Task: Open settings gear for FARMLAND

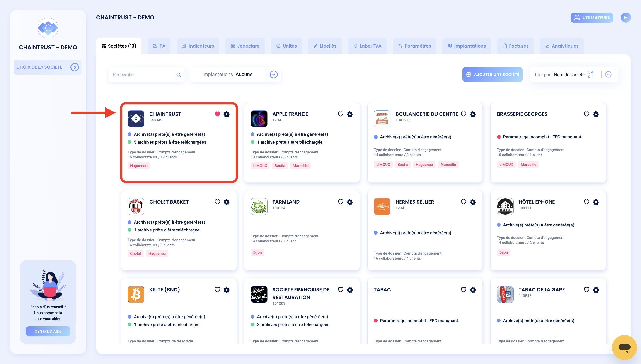Action: pos(350,202)
